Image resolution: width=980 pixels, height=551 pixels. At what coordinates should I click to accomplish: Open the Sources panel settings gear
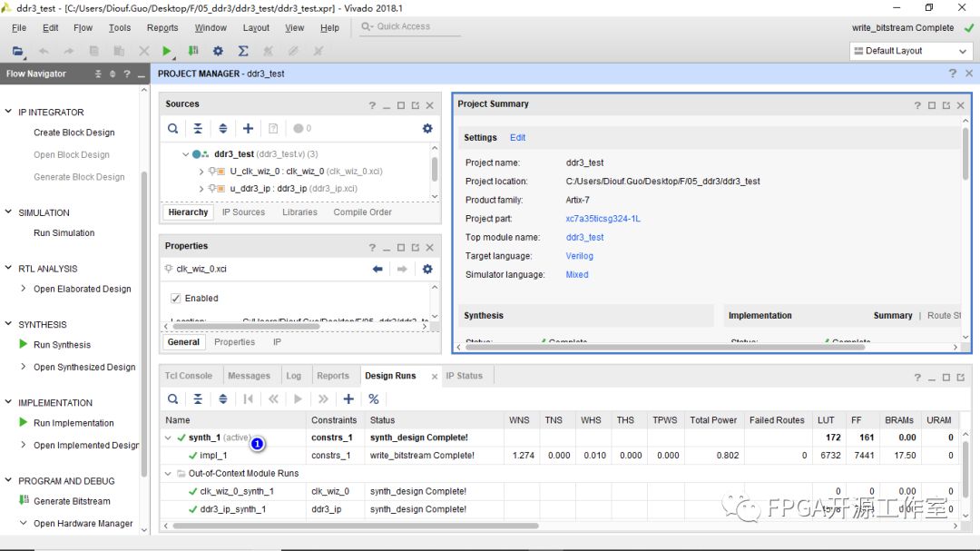pos(427,129)
